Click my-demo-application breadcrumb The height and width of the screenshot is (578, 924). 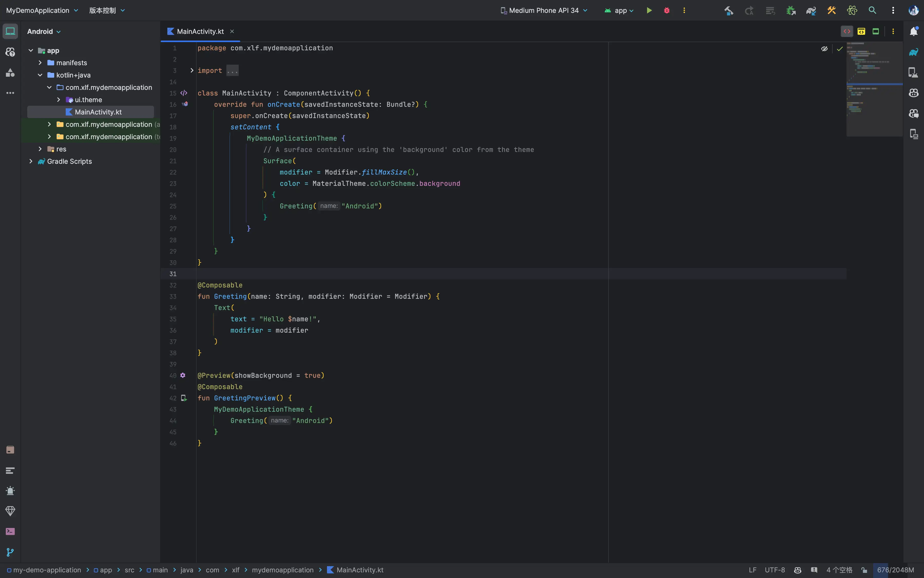pyautogui.click(x=44, y=570)
